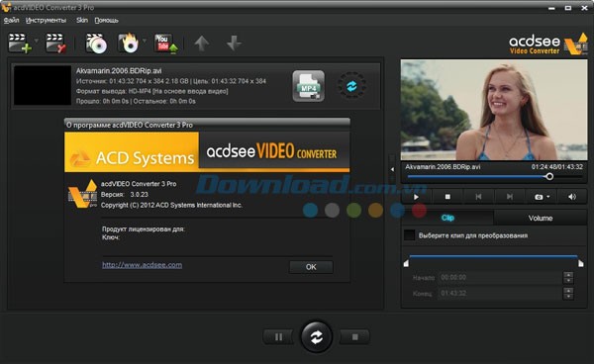The image size is (594, 364).
Task: Jump to next frame in preview
Action: (x=510, y=197)
